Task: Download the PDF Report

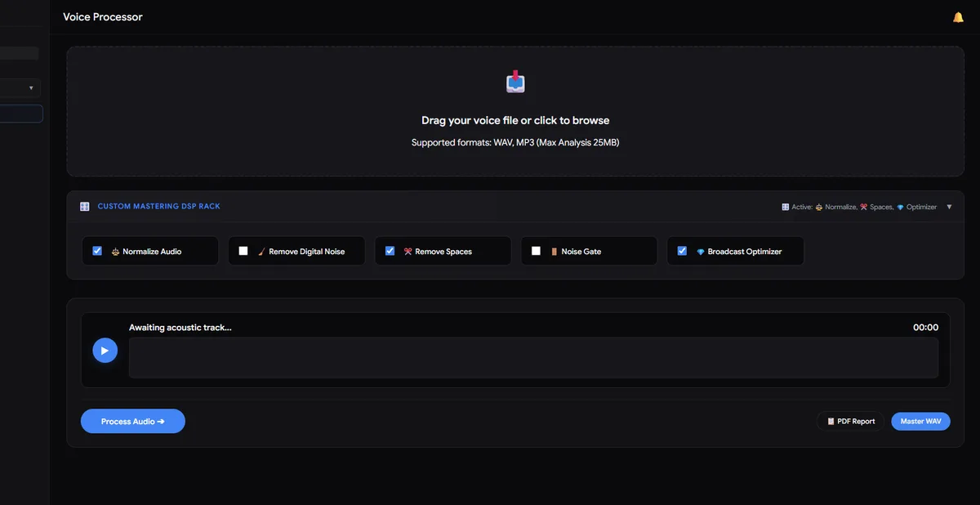Action: tap(850, 421)
